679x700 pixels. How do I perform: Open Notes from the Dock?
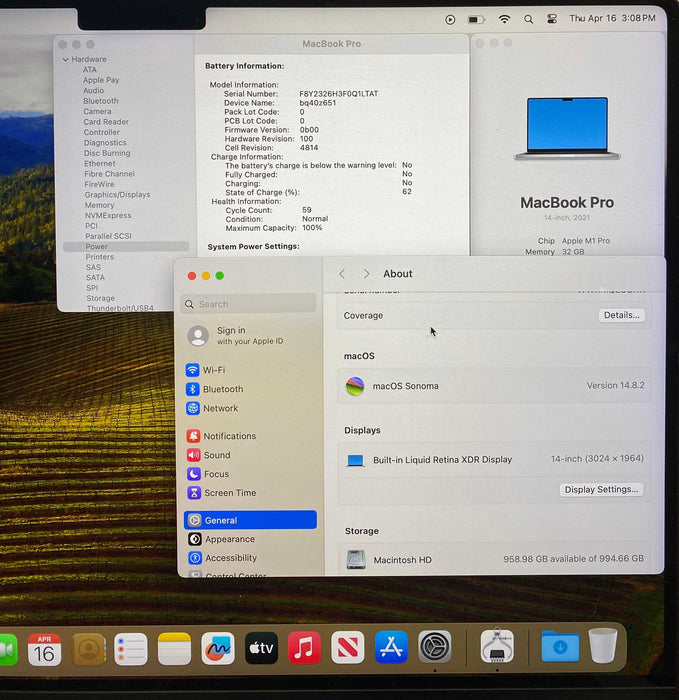174,649
